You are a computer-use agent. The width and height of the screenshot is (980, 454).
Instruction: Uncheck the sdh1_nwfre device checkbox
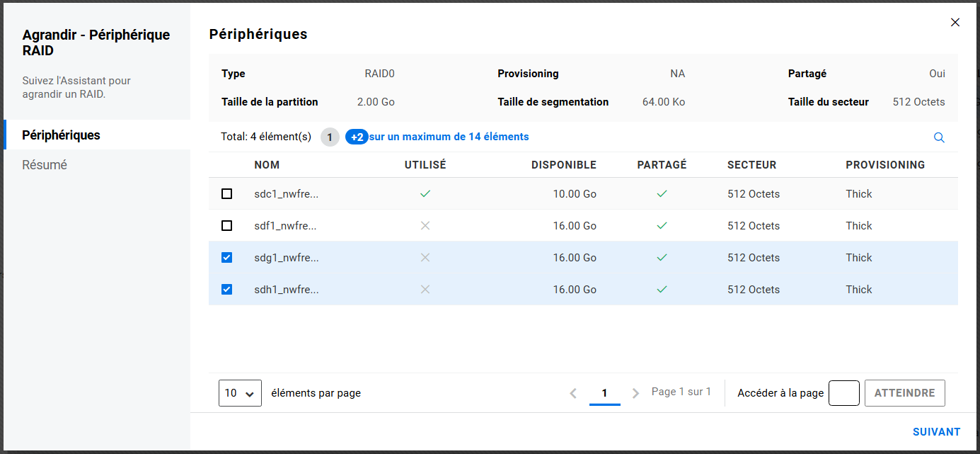pos(226,290)
